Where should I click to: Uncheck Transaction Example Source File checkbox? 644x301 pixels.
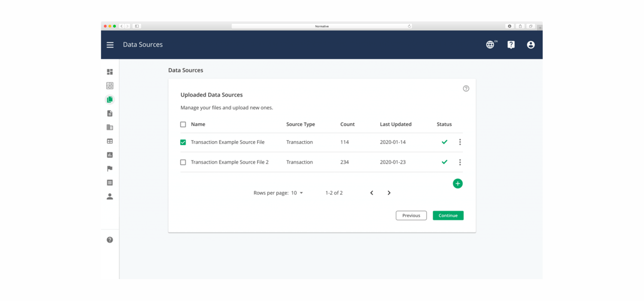pos(183,142)
